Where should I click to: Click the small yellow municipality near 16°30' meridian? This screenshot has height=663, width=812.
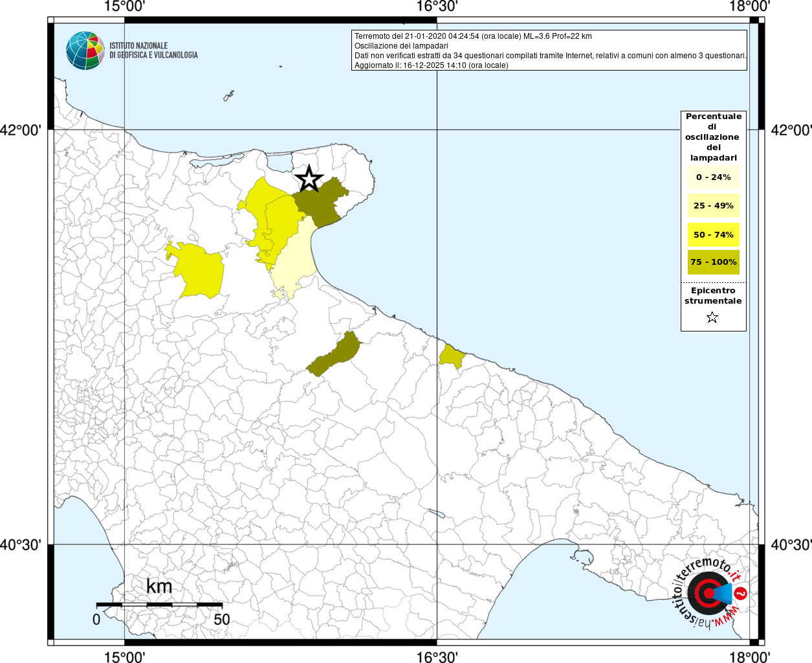[x=451, y=357]
